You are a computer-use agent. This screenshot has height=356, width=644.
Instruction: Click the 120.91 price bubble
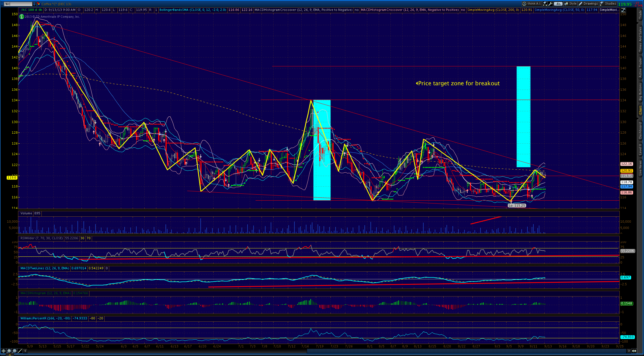click(x=626, y=171)
